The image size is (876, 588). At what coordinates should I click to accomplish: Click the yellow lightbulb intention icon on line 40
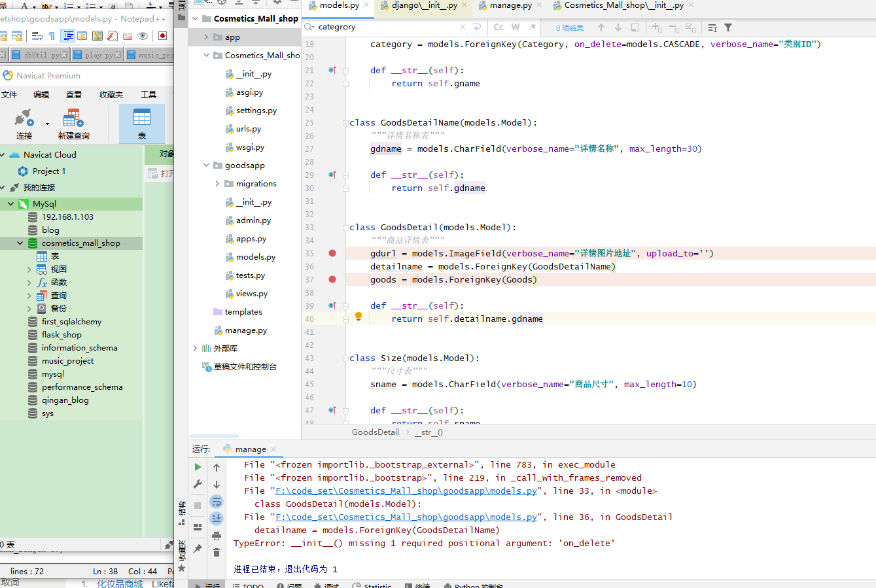point(359,317)
